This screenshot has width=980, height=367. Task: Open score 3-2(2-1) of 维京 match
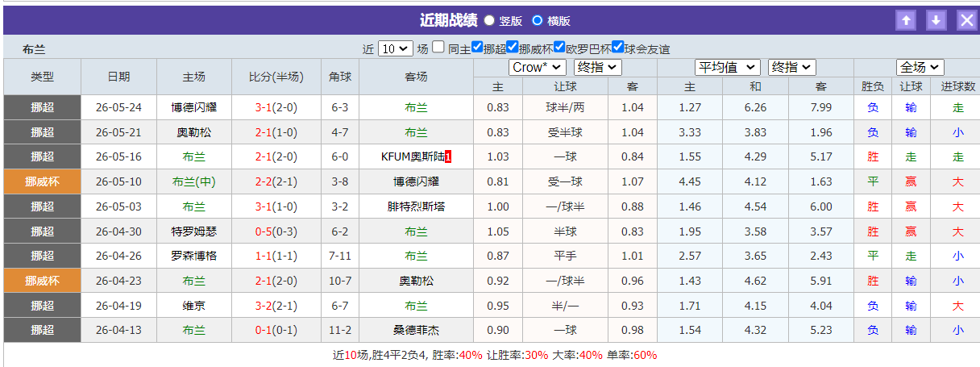[x=276, y=306]
